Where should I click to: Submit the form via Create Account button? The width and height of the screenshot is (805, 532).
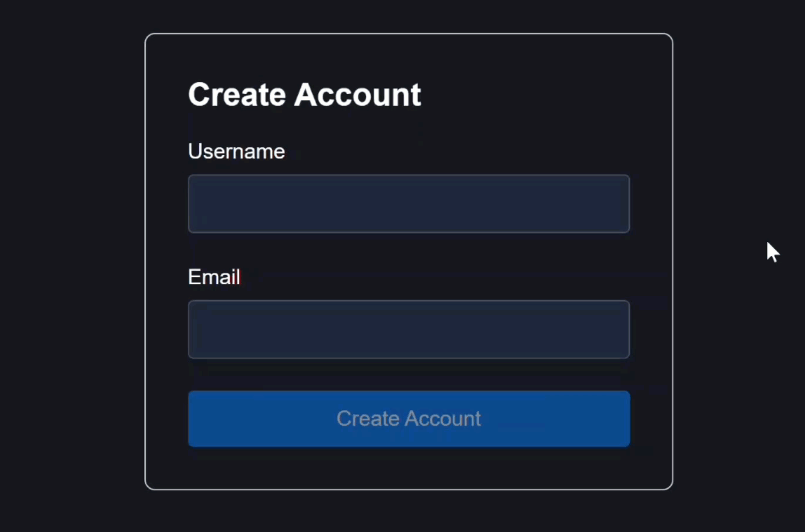click(408, 419)
